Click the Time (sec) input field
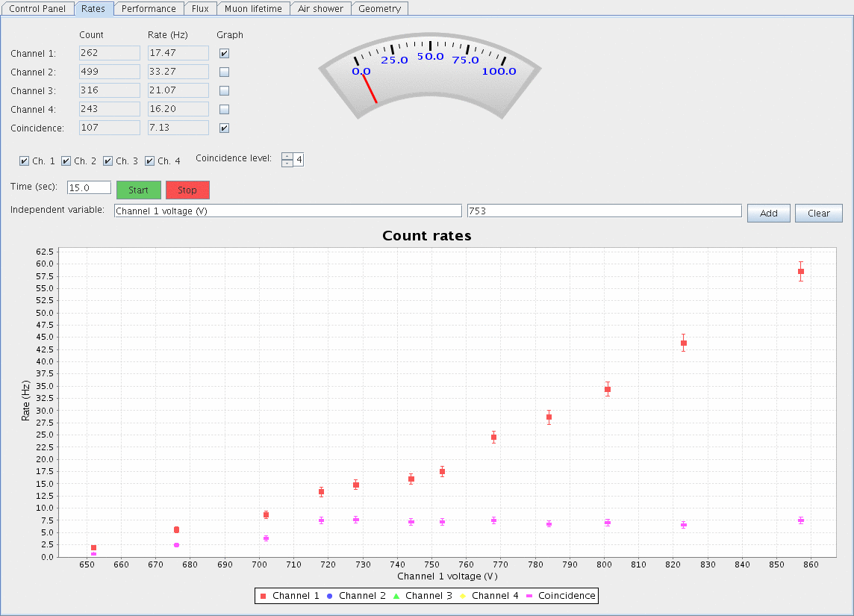This screenshot has width=854, height=616. pyautogui.click(x=89, y=187)
